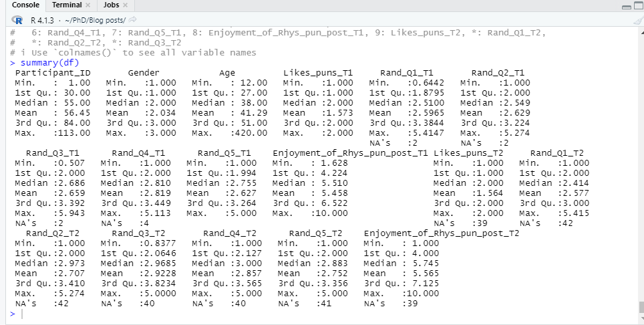Screen dimensions: 644x325
Task: Click Likes_puns_T2 mean value 1.564
Action: click(x=490, y=193)
